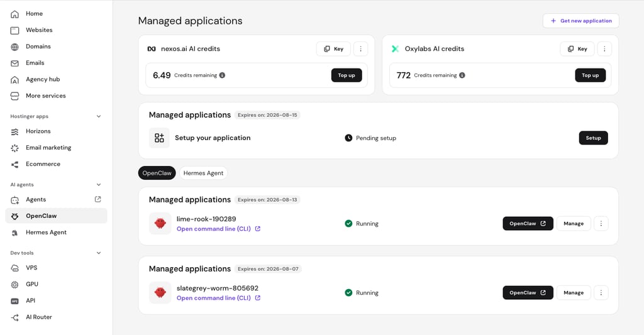Click the Agents robot icon

(x=15, y=200)
